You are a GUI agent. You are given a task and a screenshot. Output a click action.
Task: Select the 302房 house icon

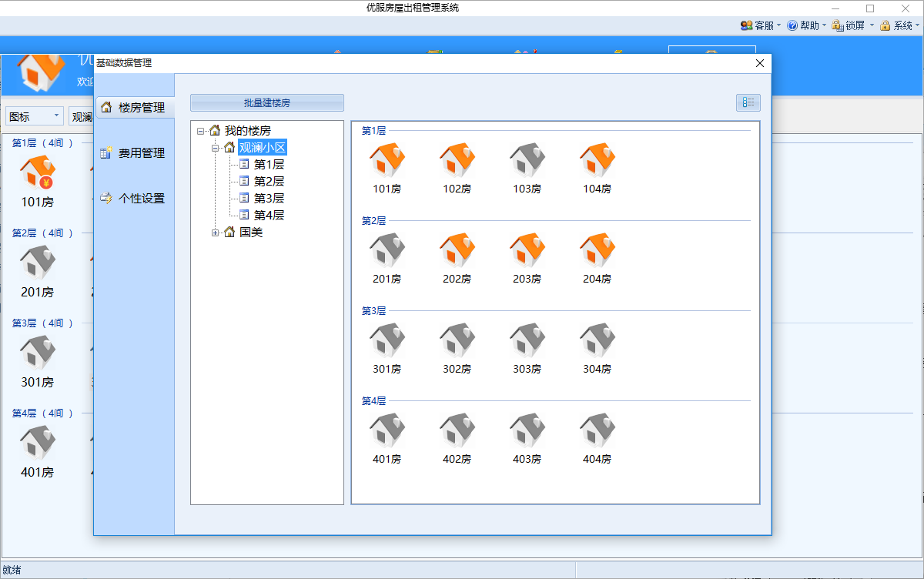click(x=457, y=341)
